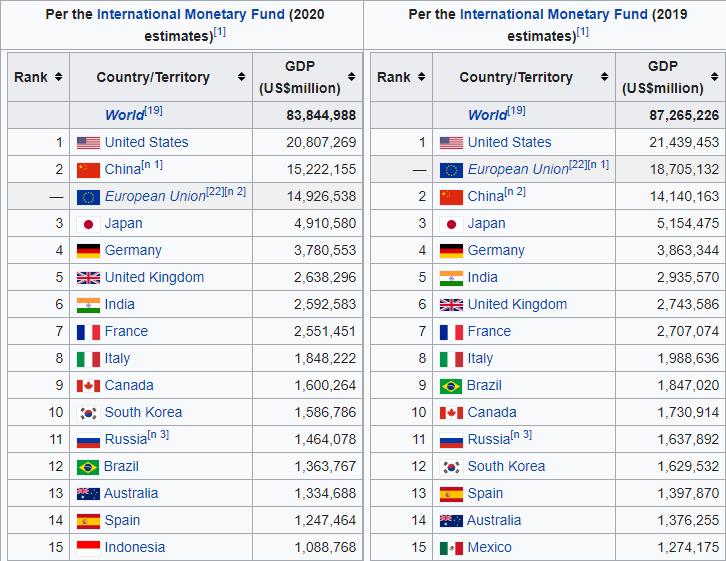Click the Brazil flag in 2019 table
The height and width of the screenshot is (561, 726).
coord(451,386)
